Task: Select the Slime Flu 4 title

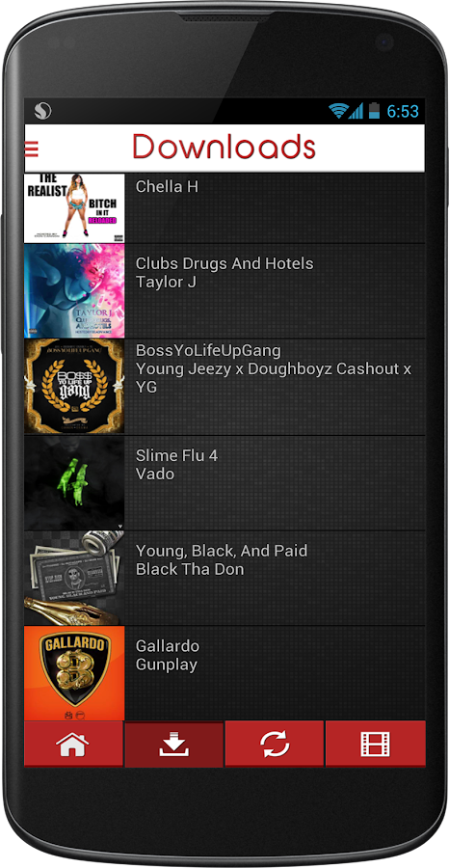Action: click(177, 455)
